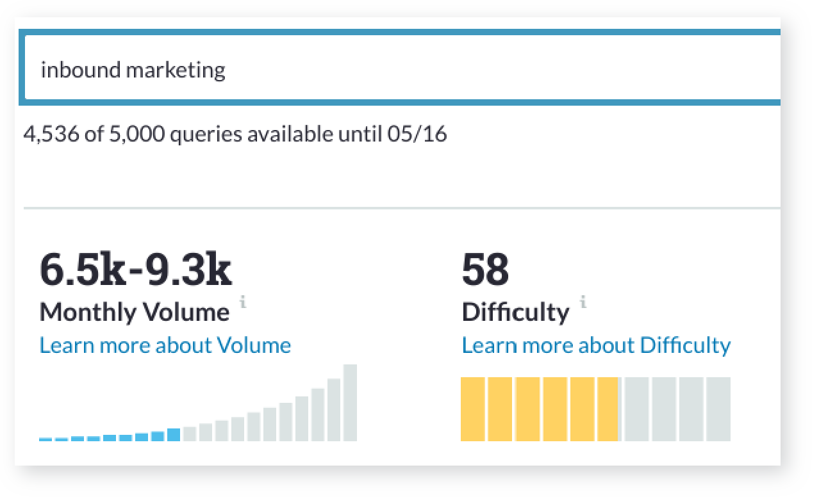The image size is (819, 504).
Task: Open the Learn more about Volume link
Action: point(165,346)
